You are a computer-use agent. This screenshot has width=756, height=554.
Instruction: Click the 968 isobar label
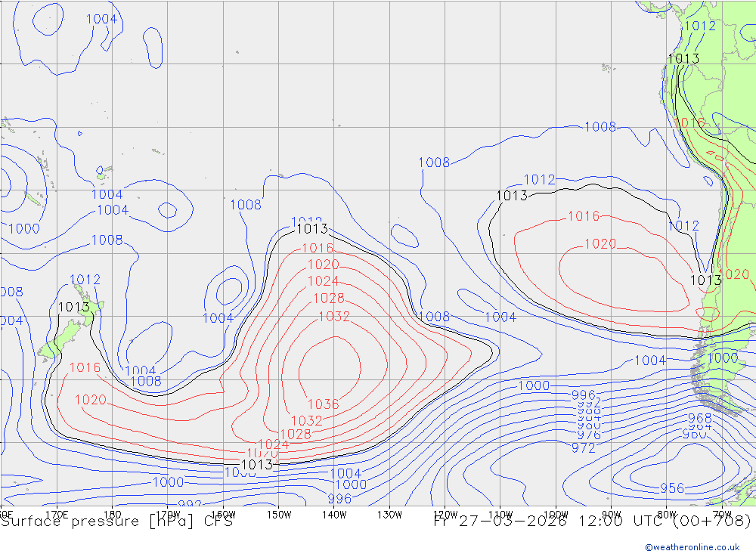[699, 418]
